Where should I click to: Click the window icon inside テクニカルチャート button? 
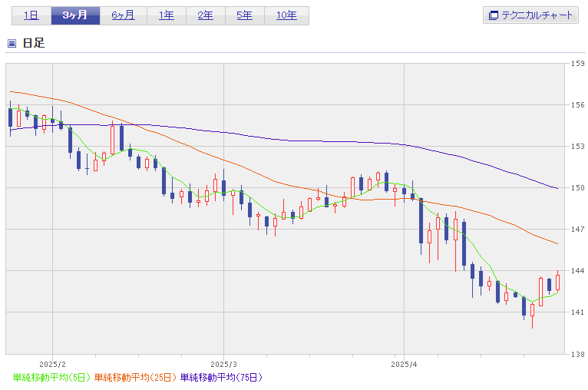[x=494, y=15]
